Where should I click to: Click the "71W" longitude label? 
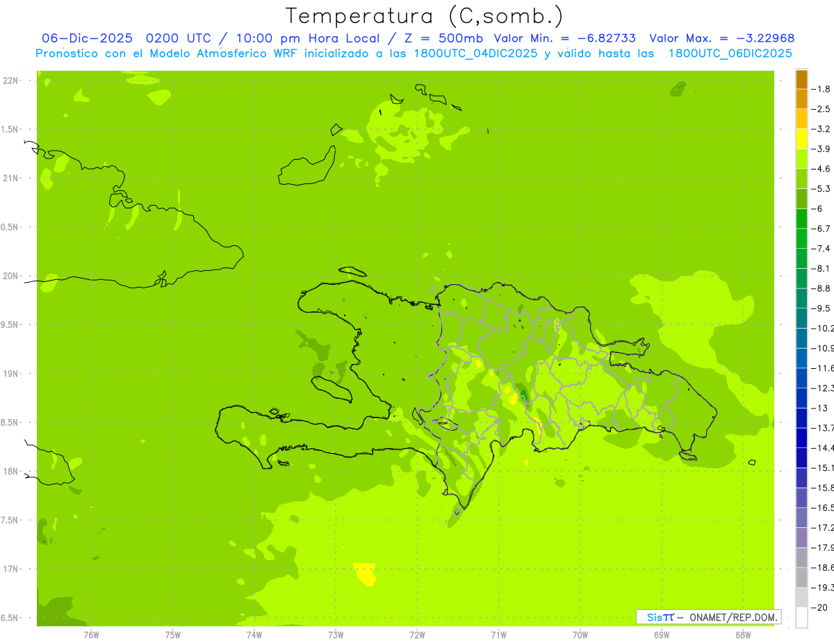tap(498, 635)
